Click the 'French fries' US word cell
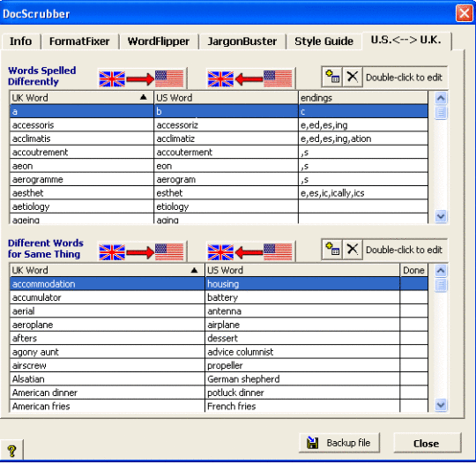The width and height of the screenshot is (476, 464). pyautogui.click(x=302, y=406)
